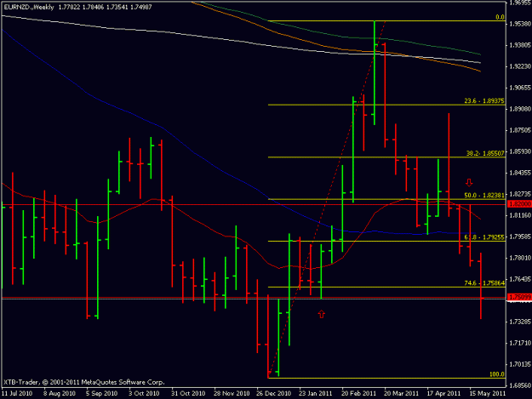Viewport: 532px width, 399px height.
Task: Click the 5 Sep 2010 date label
Action: point(102,393)
